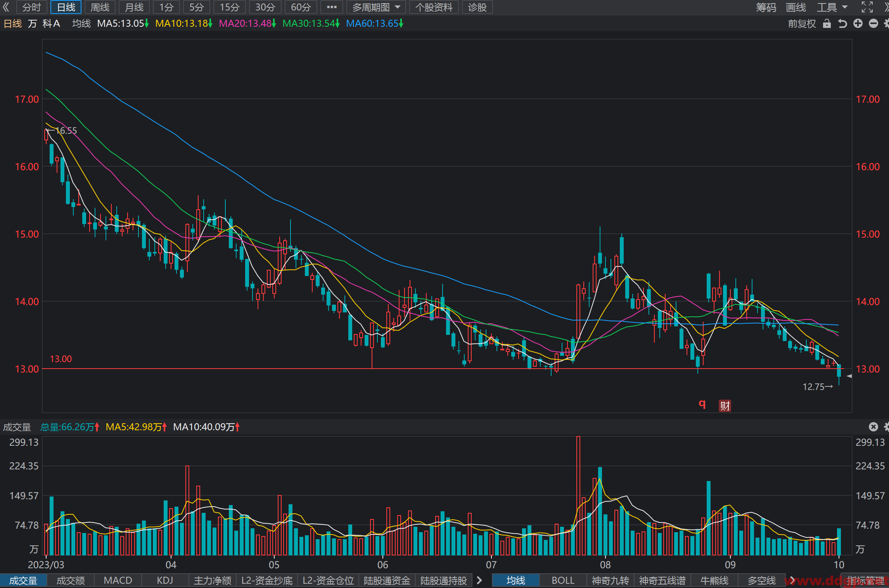
Task: Switch the period to 60分
Action: click(301, 7)
